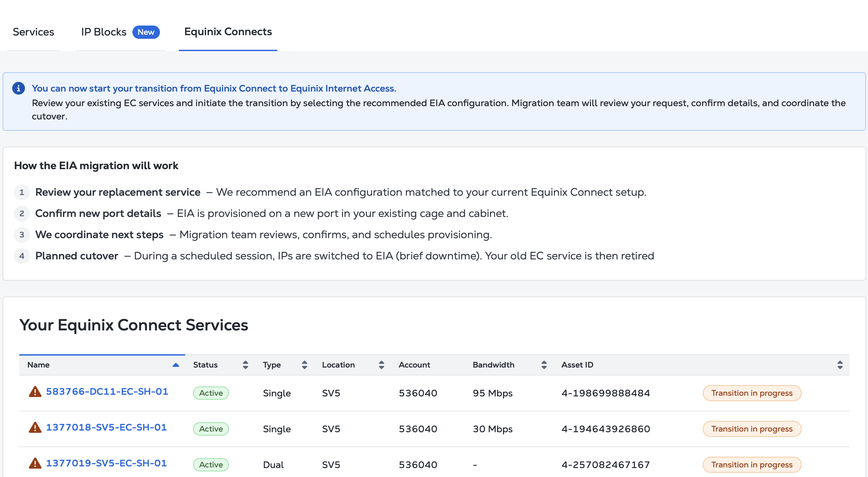Click the Active status badge of 583766-DC11-EC-SH-01
This screenshot has height=477, width=868.
(x=211, y=393)
